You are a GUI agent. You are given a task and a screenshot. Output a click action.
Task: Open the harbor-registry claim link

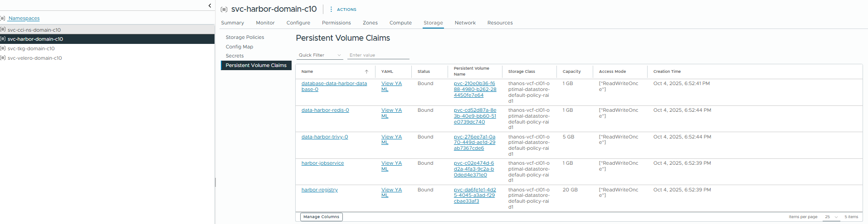click(x=319, y=190)
